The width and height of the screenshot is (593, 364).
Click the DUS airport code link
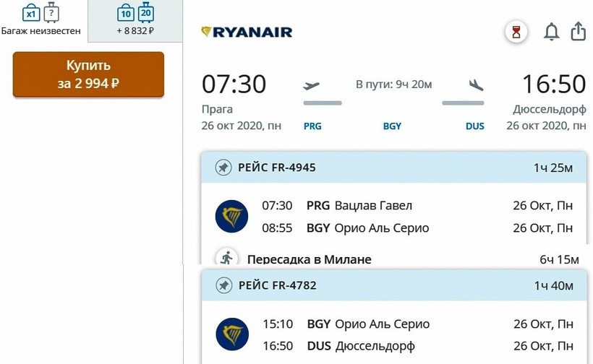(x=475, y=126)
